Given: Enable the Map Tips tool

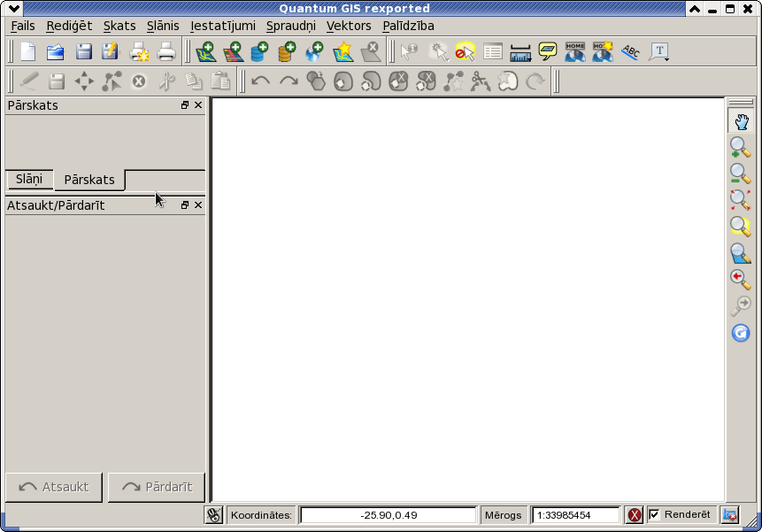Looking at the screenshot, I should [x=548, y=51].
